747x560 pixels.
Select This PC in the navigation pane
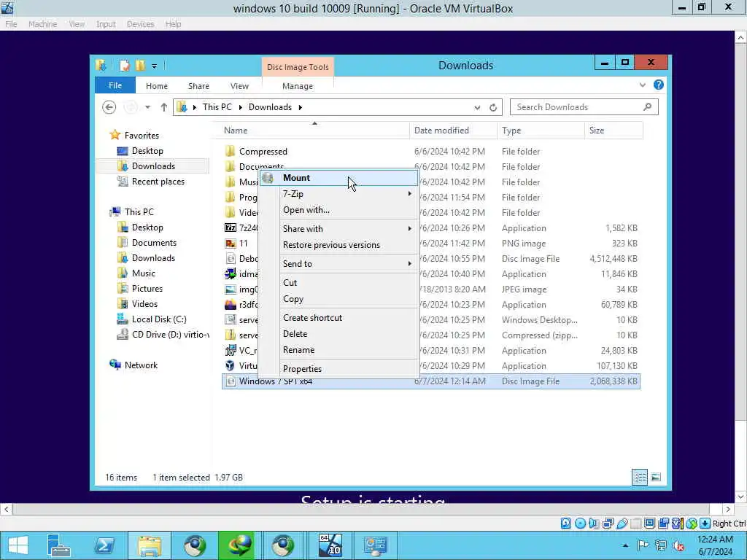click(139, 212)
